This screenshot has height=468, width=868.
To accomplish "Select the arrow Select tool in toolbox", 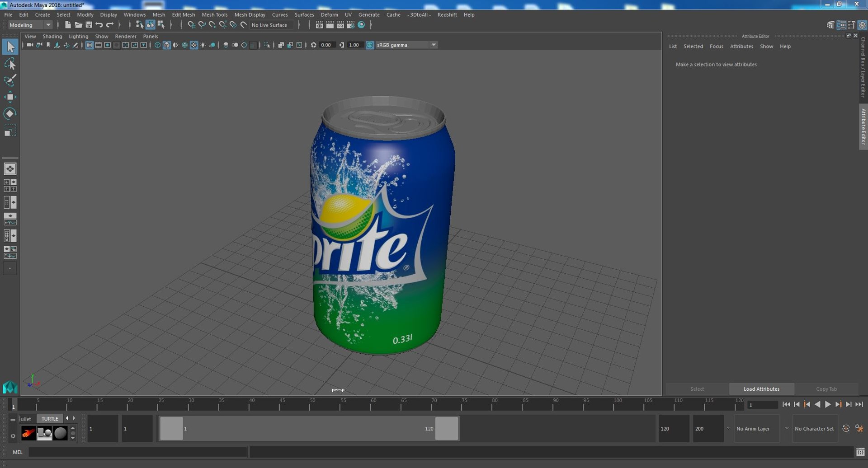I will click(10, 47).
